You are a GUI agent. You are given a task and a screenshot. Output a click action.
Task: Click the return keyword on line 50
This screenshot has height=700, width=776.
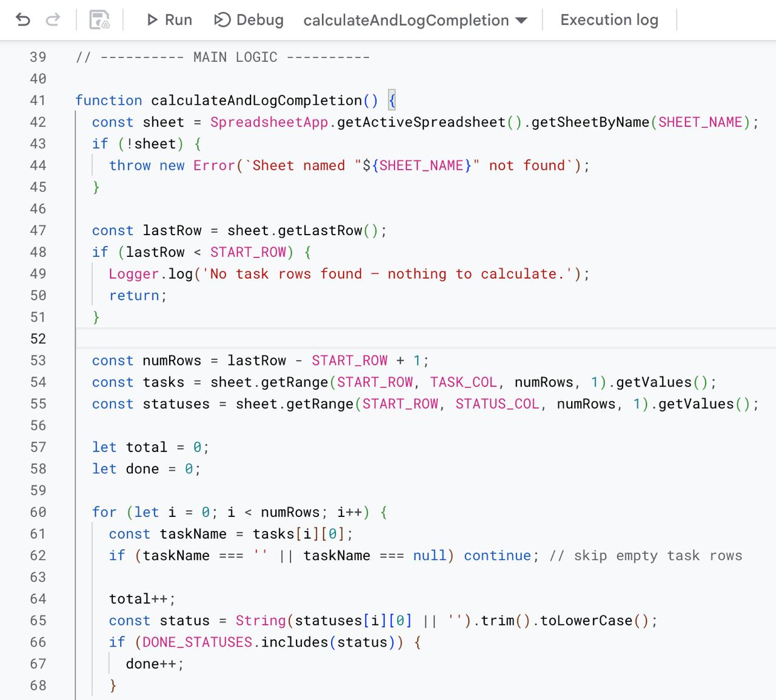point(134,296)
